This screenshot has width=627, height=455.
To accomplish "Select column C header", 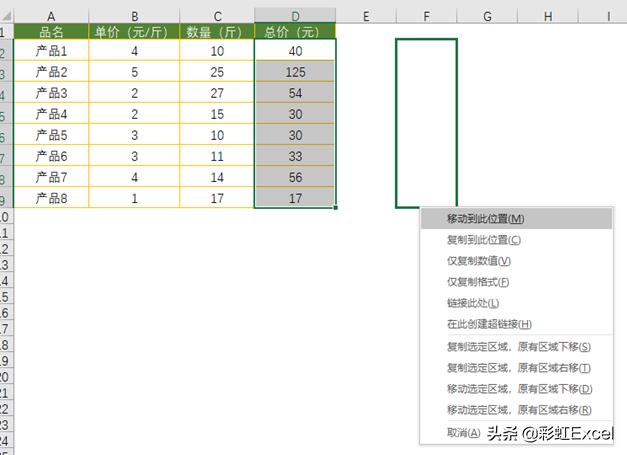I will click(217, 16).
